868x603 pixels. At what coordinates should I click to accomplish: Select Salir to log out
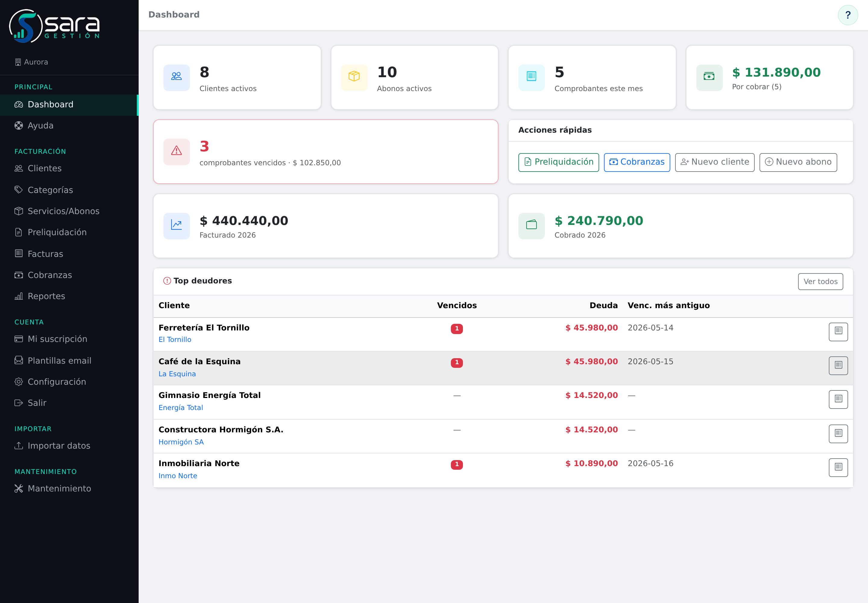click(x=69, y=403)
